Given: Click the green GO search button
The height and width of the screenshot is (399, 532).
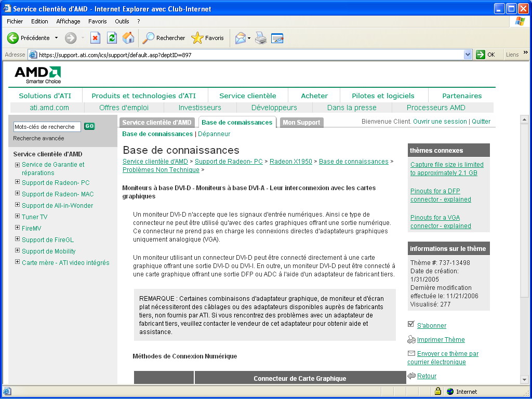Looking at the screenshot, I should tap(89, 126).
